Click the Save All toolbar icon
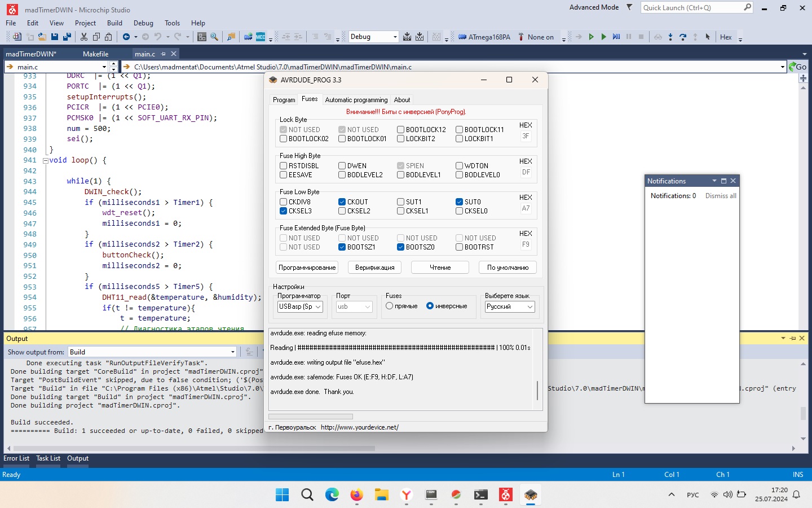Viewport: 812px width, 508px height. (67, 37)
